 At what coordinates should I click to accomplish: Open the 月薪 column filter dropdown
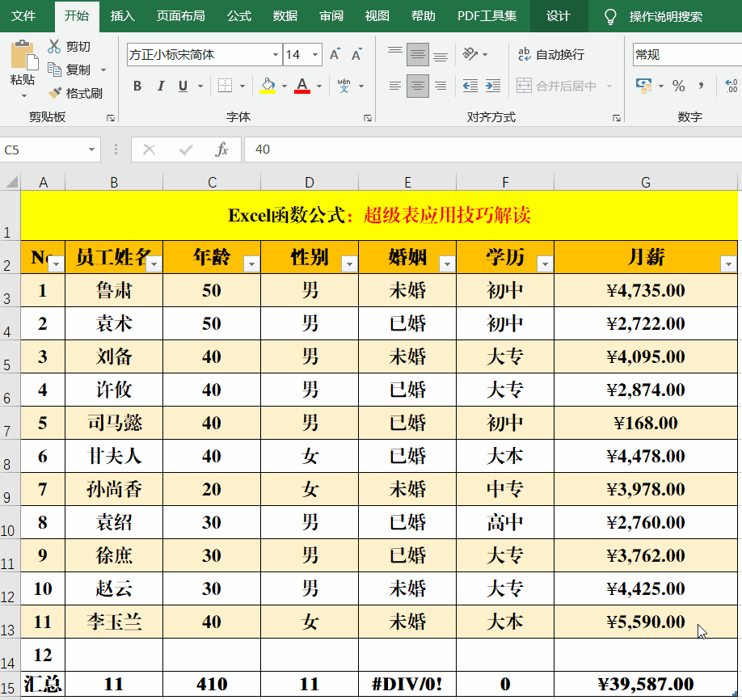point(728,264)
